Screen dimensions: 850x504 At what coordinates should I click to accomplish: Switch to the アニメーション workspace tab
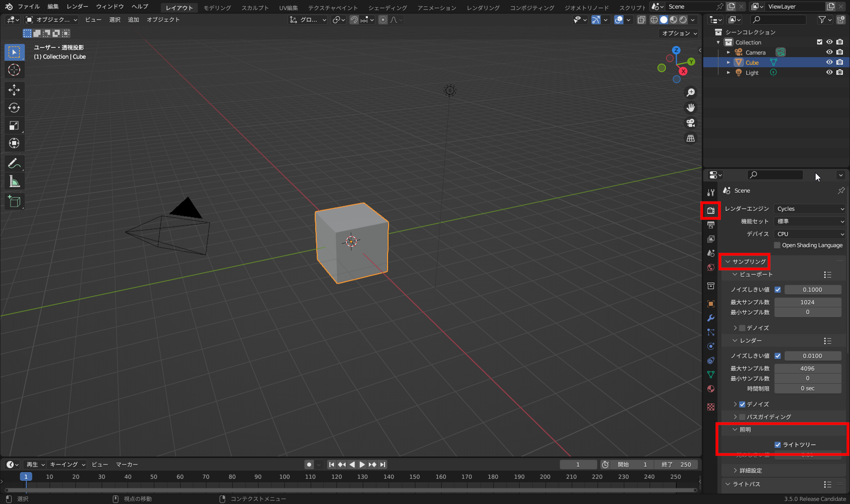click(x=437, y=8)
